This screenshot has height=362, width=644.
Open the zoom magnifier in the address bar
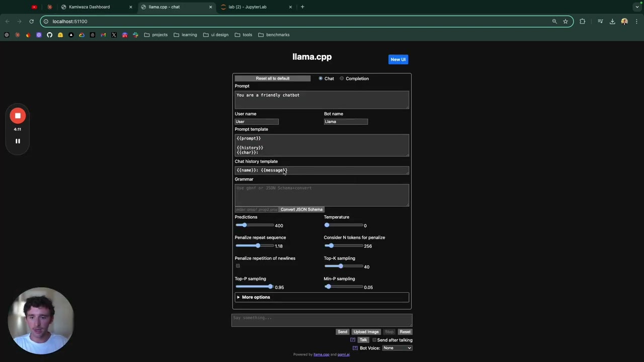[x=554, y=21]
